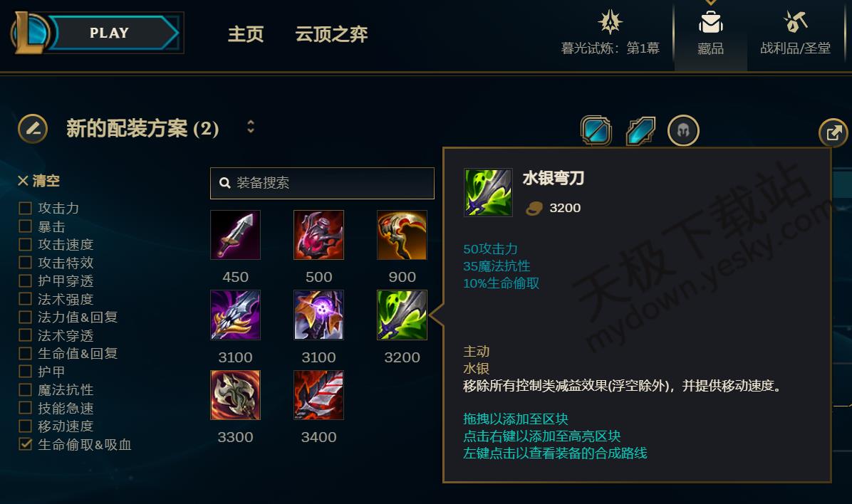Check the 魔法抗性 filter
This screenshot has width=852, height=504.
click(x=25, y=389)
